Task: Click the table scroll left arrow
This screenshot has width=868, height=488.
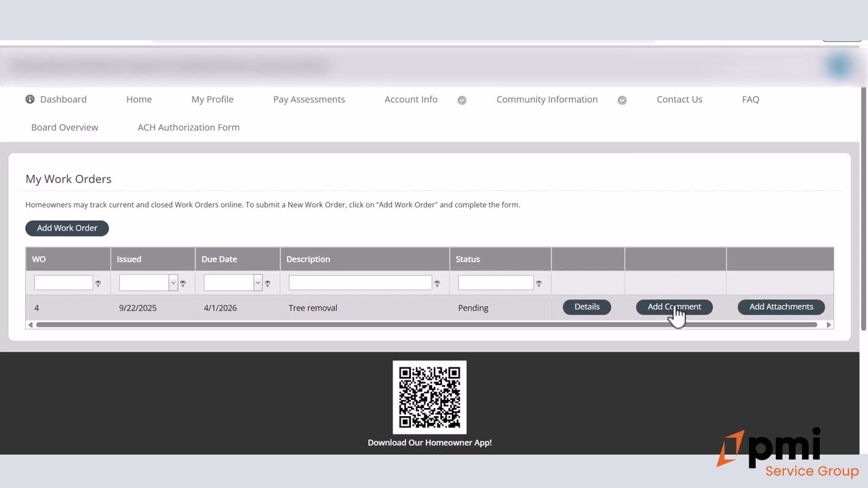Action: [30, 325]
